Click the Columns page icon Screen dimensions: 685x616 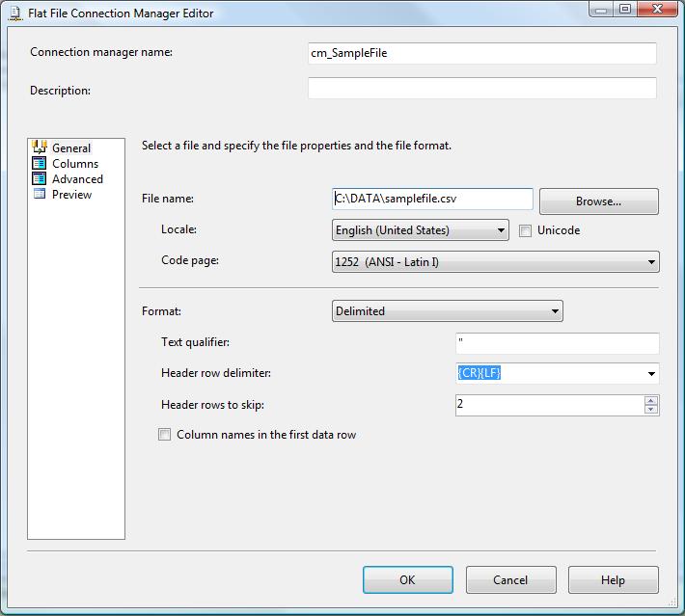40,163
